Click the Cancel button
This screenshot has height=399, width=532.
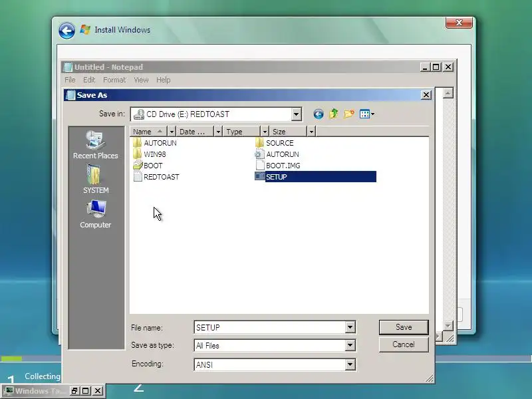pos(404,344)
